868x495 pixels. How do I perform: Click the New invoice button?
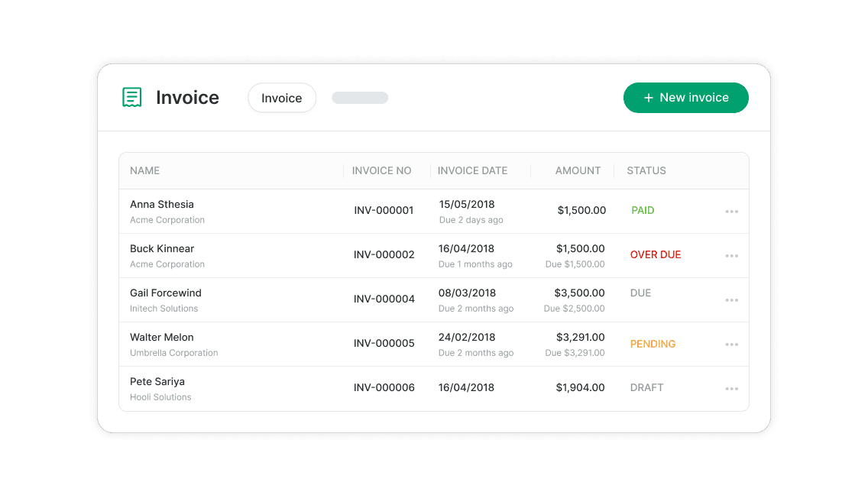[x=686, y=98]
